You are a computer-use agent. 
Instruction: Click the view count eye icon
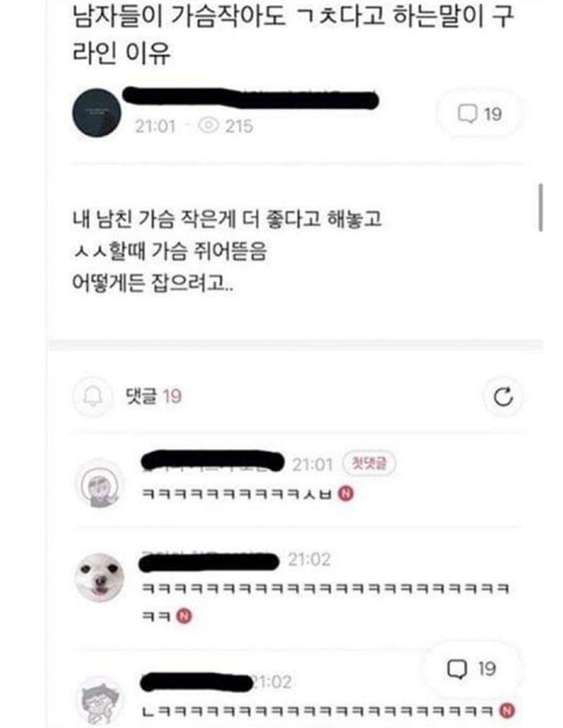pos(208,125)
